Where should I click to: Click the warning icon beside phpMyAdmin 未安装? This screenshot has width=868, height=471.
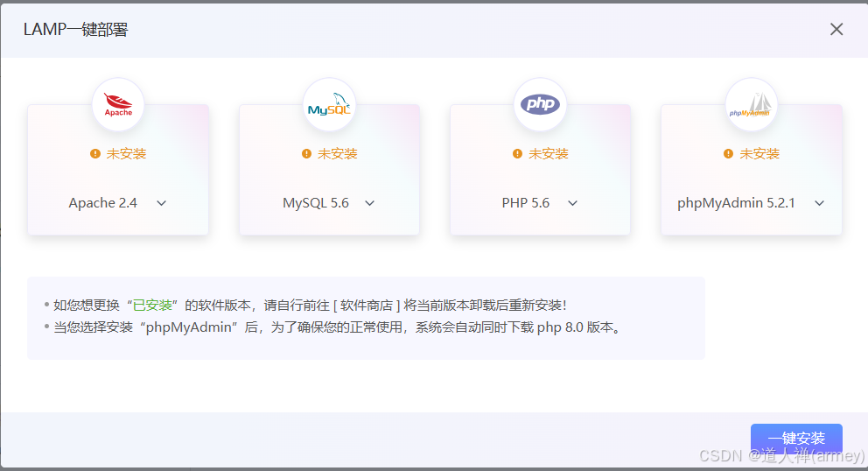pyautogui.click(x=729, y=153)
